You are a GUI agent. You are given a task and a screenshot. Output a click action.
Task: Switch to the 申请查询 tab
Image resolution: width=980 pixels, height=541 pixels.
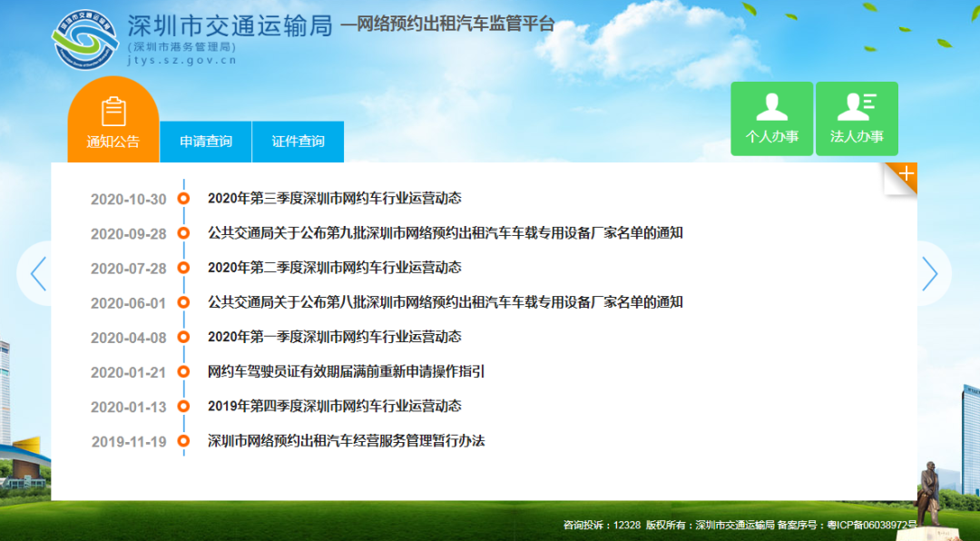click(x=206, y=142)
